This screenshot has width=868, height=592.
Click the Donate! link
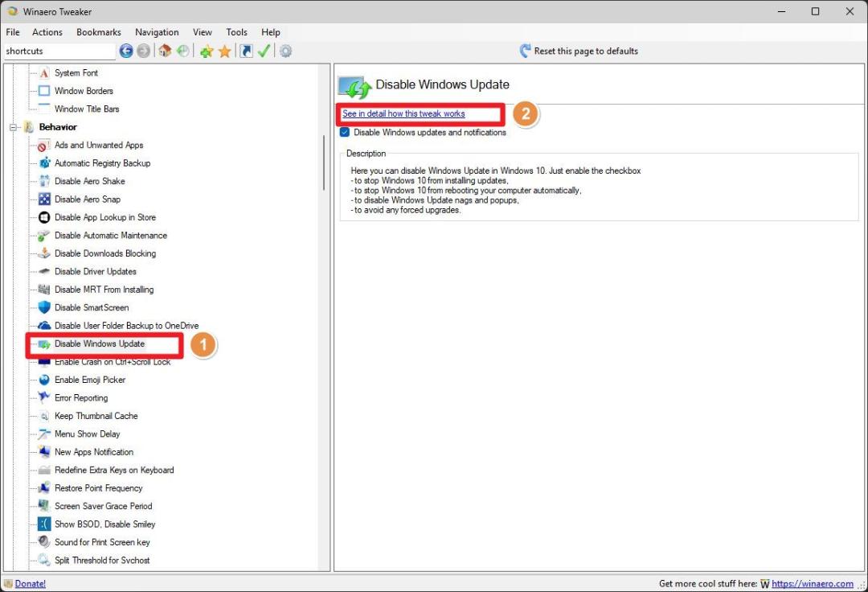[x=30, y=584]
